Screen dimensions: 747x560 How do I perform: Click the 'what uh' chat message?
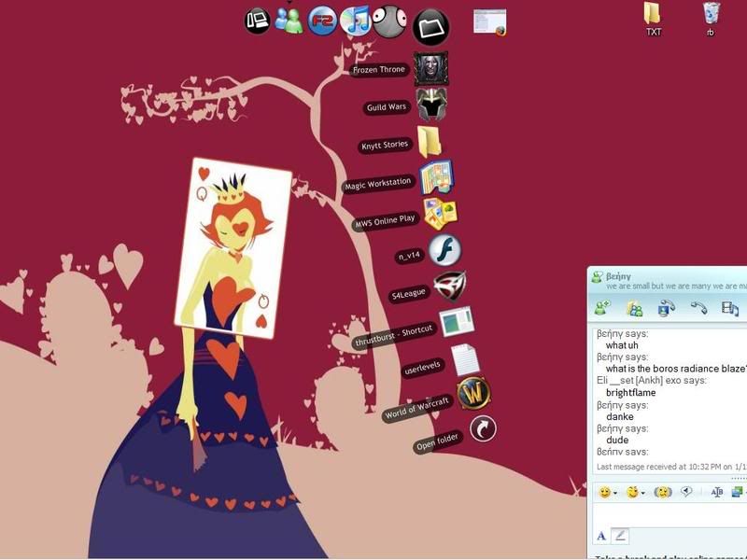622,345
